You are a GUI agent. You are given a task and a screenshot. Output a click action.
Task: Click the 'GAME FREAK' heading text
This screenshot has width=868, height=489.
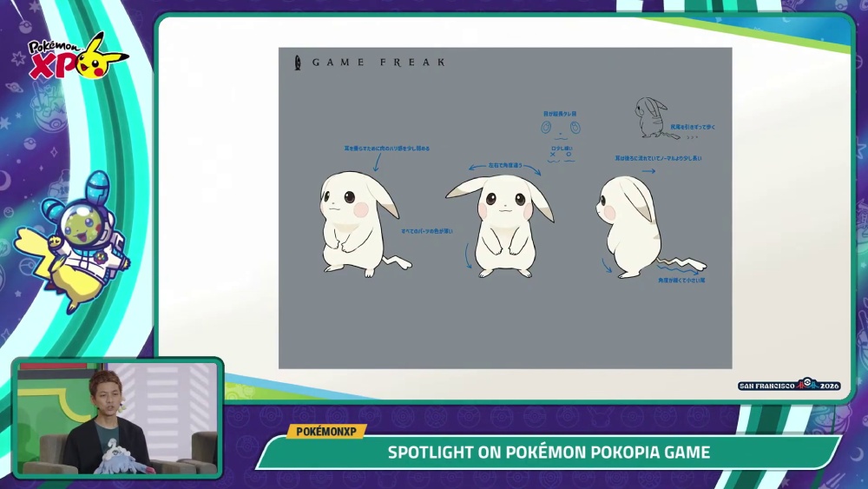(x=378, y=63)
